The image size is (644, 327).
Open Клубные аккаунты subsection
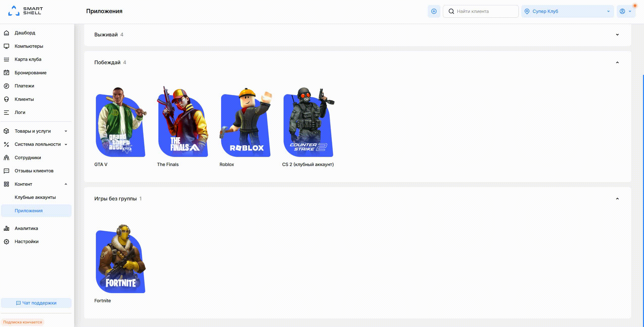35,197
